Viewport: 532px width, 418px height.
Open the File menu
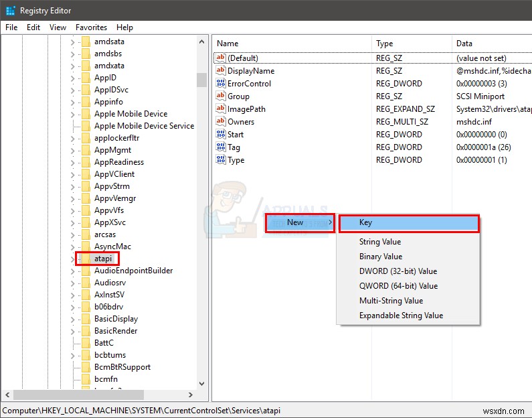click(11, 27)
